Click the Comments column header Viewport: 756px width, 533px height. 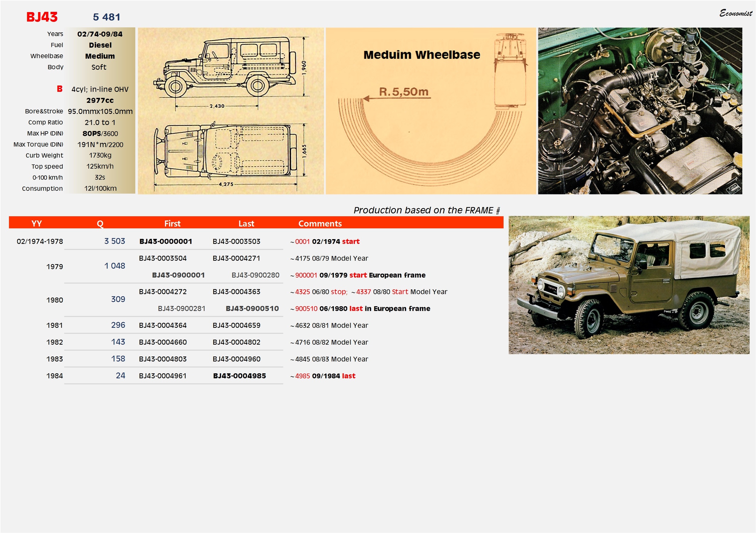tap(320, 223)
